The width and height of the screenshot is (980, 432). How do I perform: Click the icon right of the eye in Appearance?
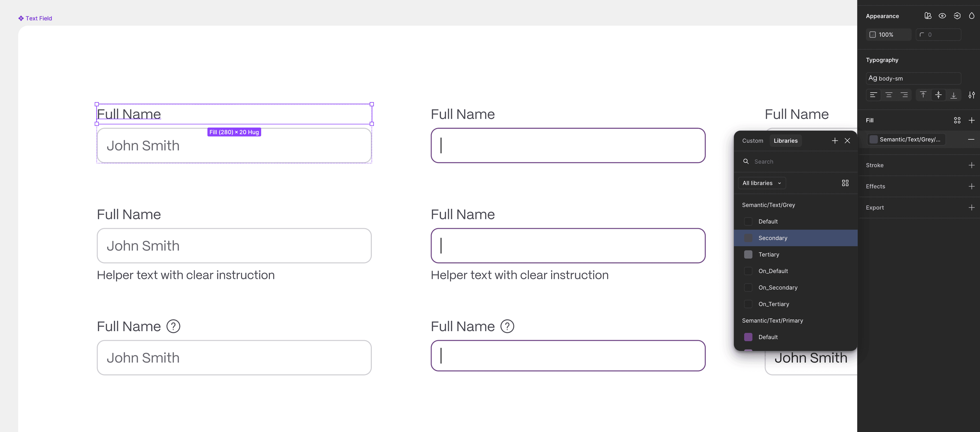(957, 15)
